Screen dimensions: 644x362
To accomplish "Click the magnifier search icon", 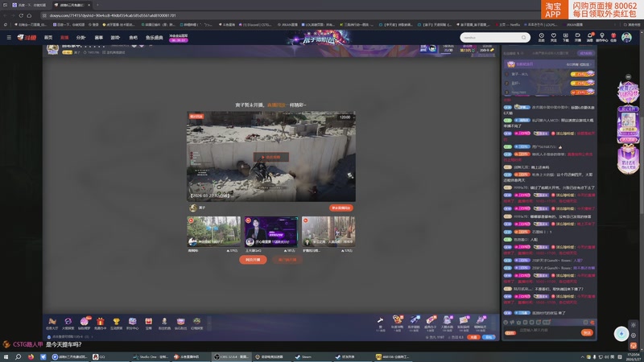I will coord(524,37).
